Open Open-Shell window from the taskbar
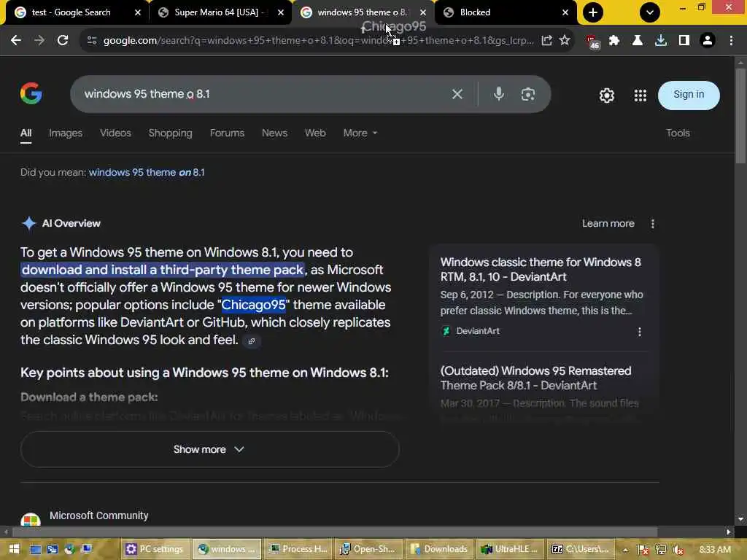This screenshot has width=747, height=560. [x=368, y=549]
